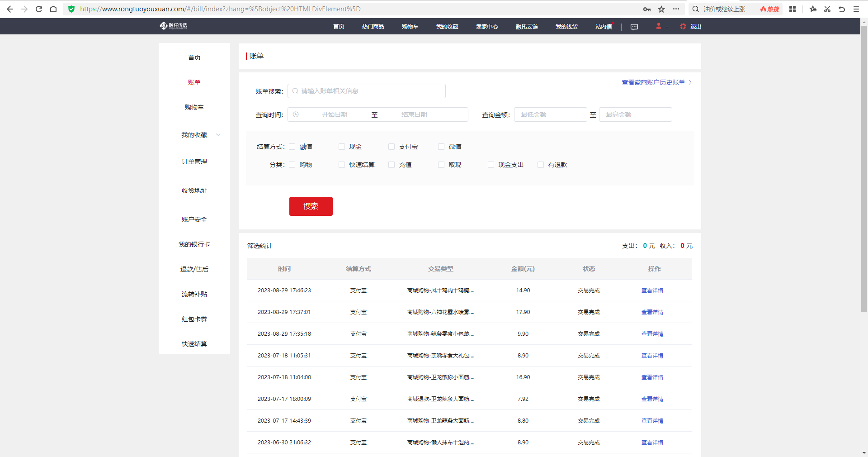The image size is (868, 457).
Task: Open 账户安全 in the sidebar
Action: (194, 219)
